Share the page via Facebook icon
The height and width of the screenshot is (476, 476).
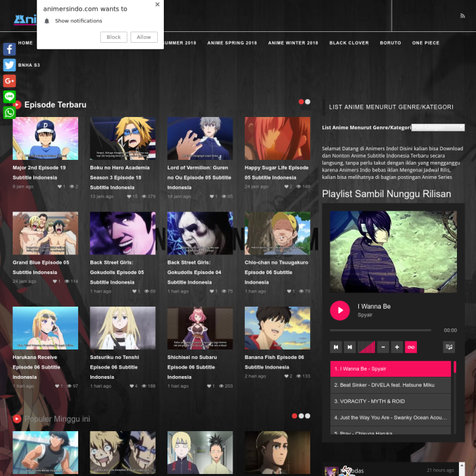click(x=10, y=49)
